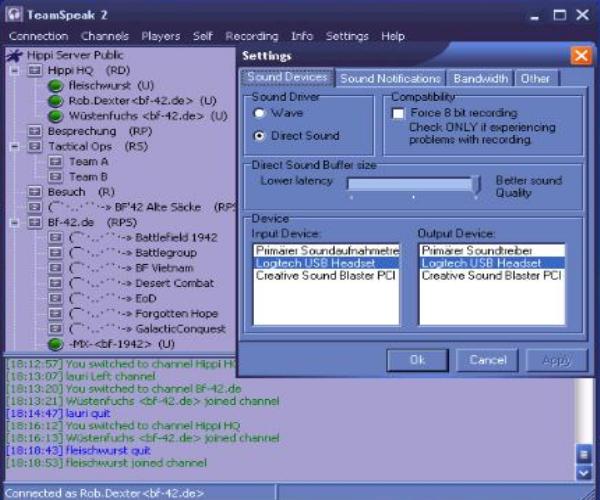Open the Players menu

coord(161,36)
